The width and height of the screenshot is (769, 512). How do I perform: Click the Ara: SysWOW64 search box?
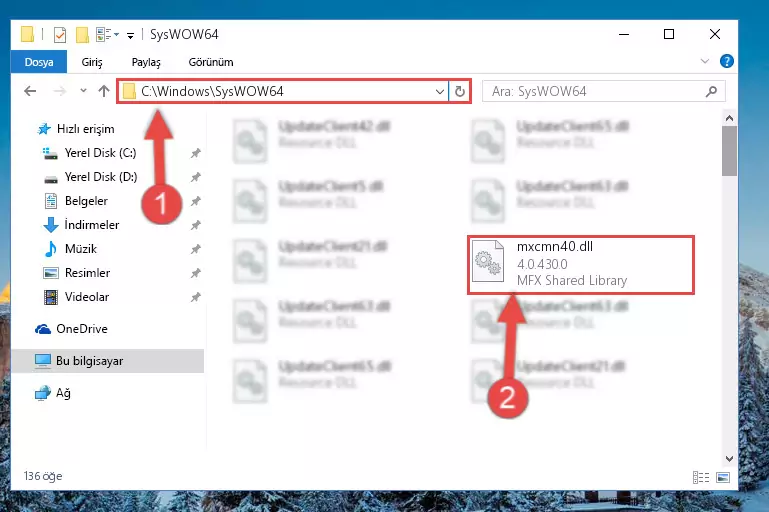(604, 92)
